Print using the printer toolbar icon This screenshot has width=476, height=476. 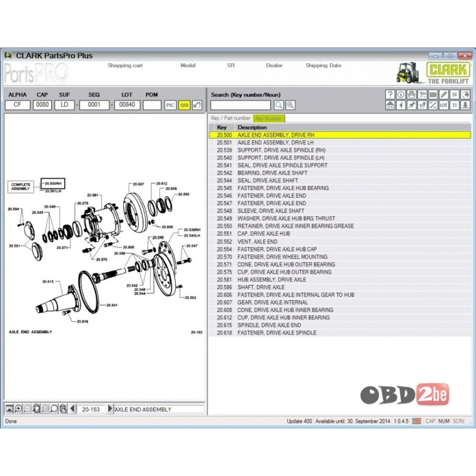point(411,95)
